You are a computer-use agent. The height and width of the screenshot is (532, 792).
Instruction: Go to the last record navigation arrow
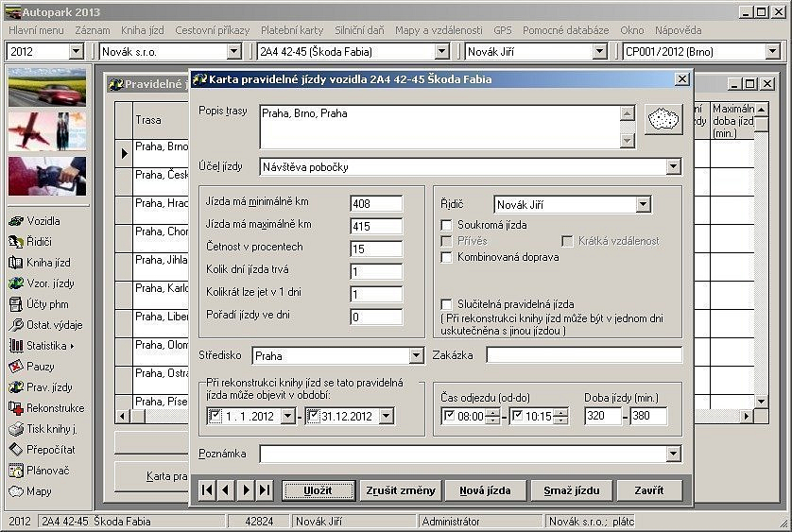click(x=265, y=490)
